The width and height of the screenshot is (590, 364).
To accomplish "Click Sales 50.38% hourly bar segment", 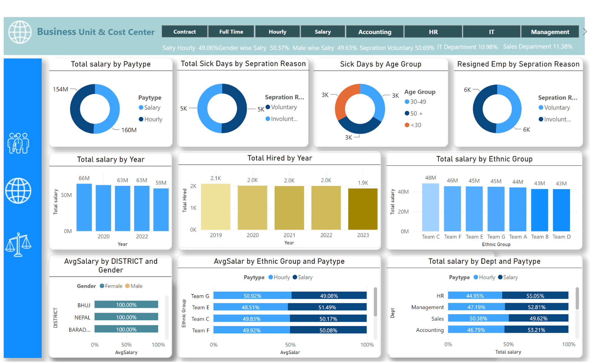I will pyautogui.click(x=478, y=318).
